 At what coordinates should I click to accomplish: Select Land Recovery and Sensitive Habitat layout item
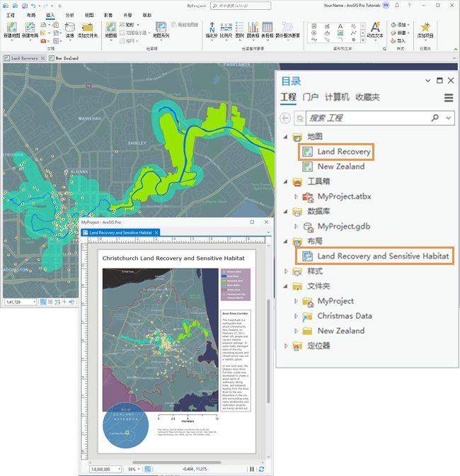coord(375,256)
